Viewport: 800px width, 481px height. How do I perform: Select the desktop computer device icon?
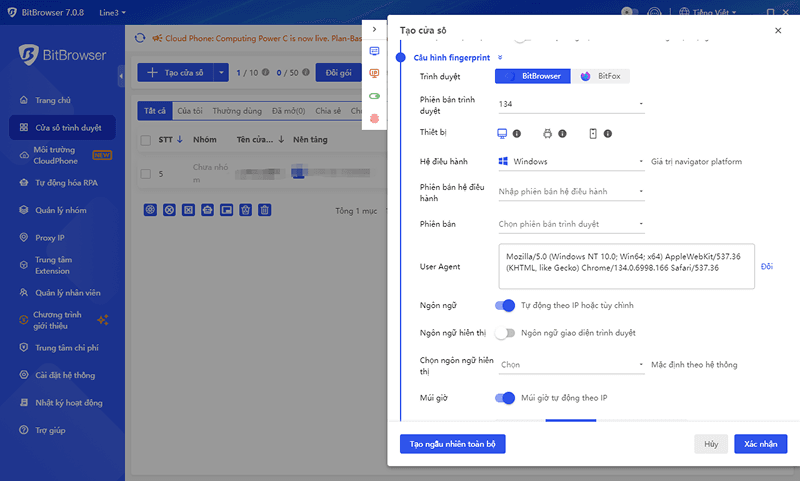coord(502,133)
